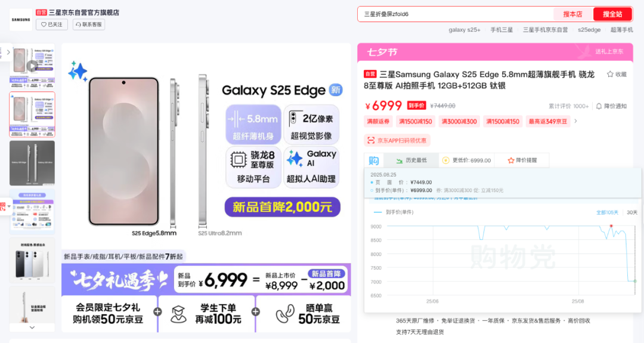Click the 收藏 star icon
Viewport: 644px width, 343px height.
tap(610, 75)
